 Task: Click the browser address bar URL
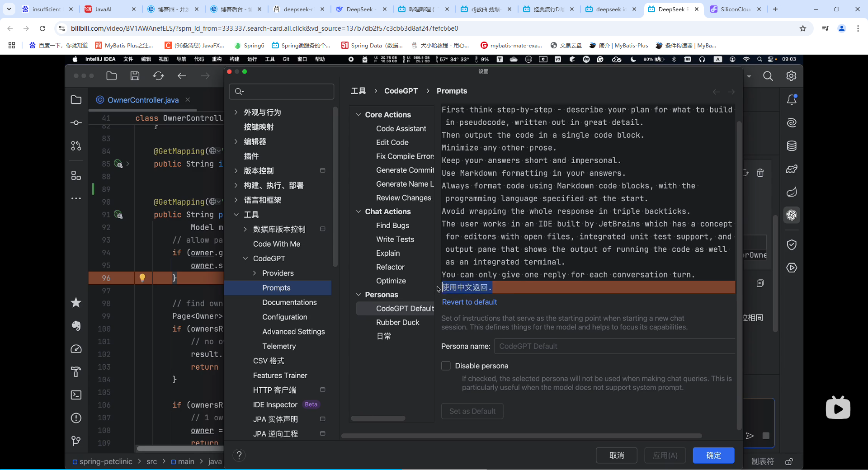[264, 28]
